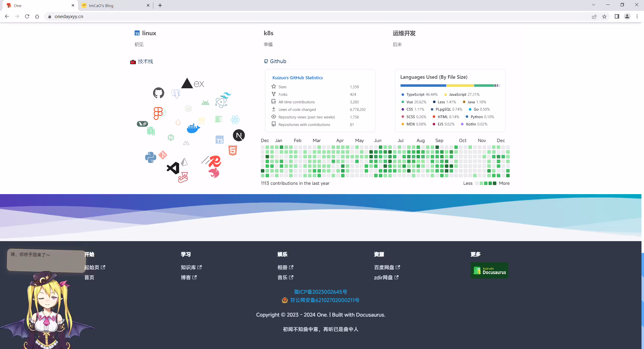
Task: Share this page using the share icon
Action: pyautogui.click(x=594, y=16)
